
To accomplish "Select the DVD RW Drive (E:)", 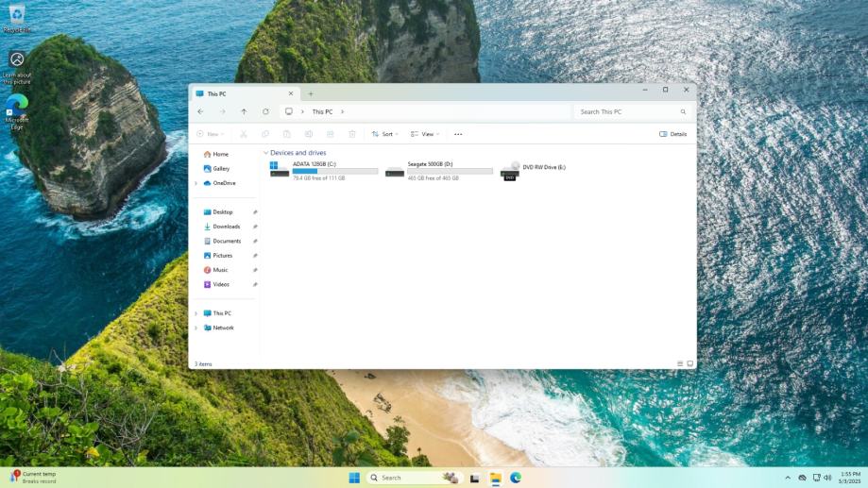I will tap(534, 171).
